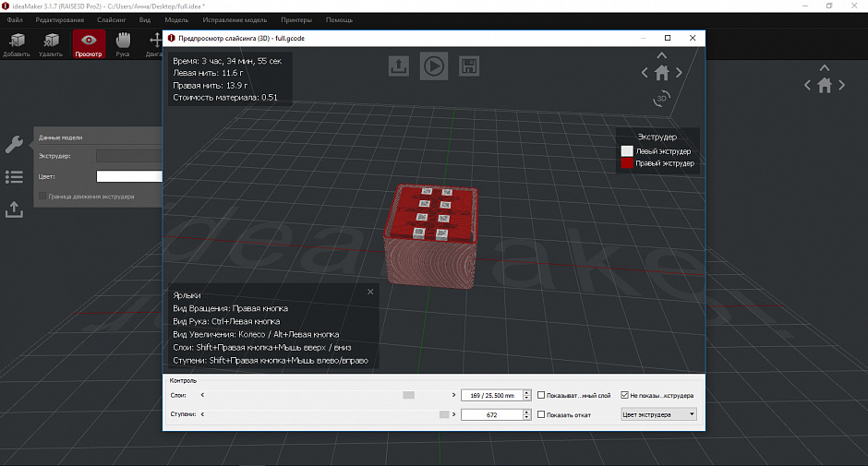Open the wrench settings icon in left sidebar

click(x=14, y=145)
